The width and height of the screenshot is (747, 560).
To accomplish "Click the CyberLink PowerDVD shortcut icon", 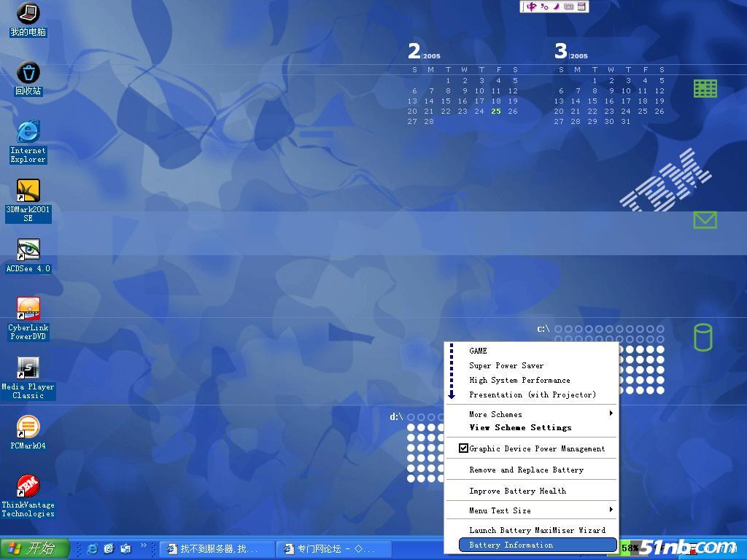I will click(28, 309).
